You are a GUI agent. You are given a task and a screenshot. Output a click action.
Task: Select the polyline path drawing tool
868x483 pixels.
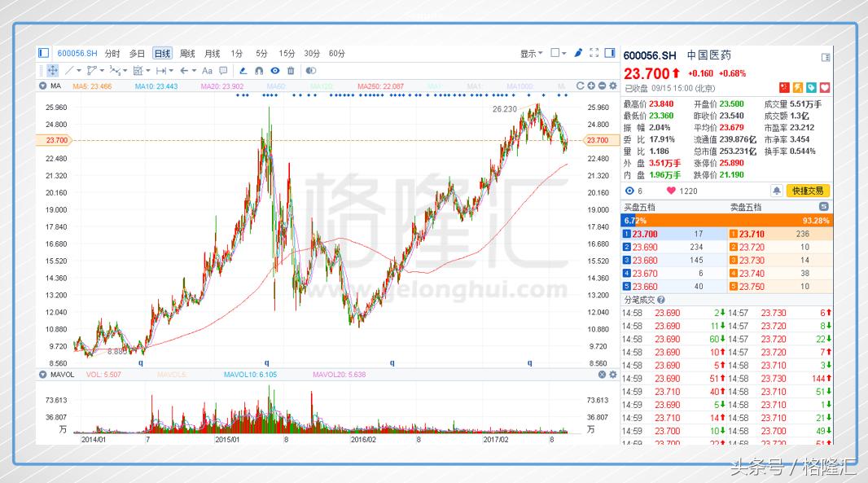point(92,70)
